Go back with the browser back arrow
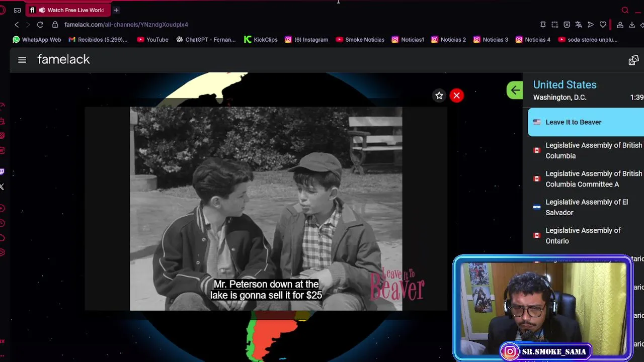 pyautogui.click(x=17, y=25)
